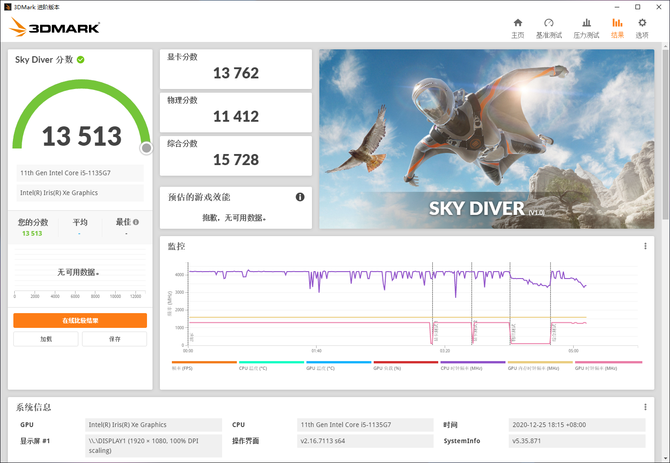This screenshot has height=463, width=670.
Task: Go to the Home (主页) page
Action: pyautogui.click(x=517, y=27)
